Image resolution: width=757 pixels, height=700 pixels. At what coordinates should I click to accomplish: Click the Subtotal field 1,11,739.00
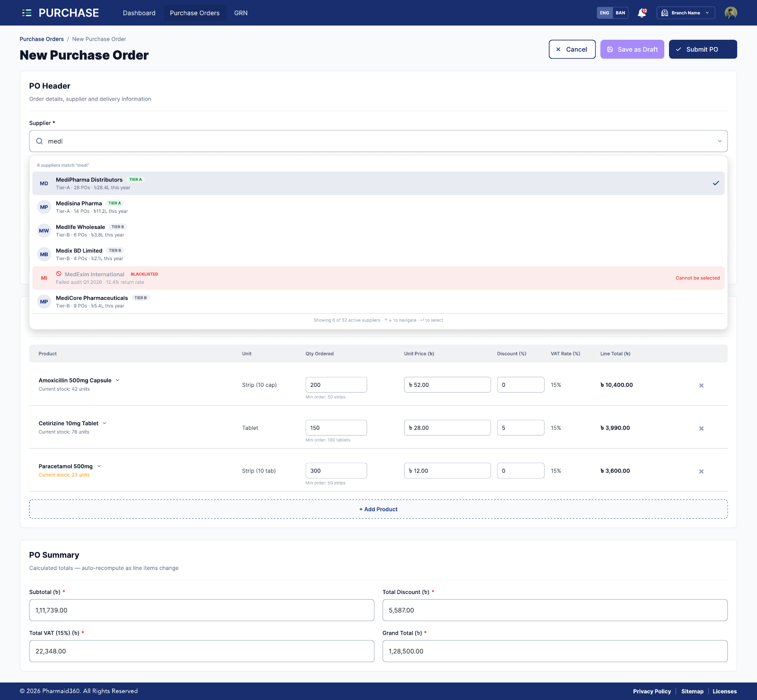pyautogui.click(x=202, y=610)
